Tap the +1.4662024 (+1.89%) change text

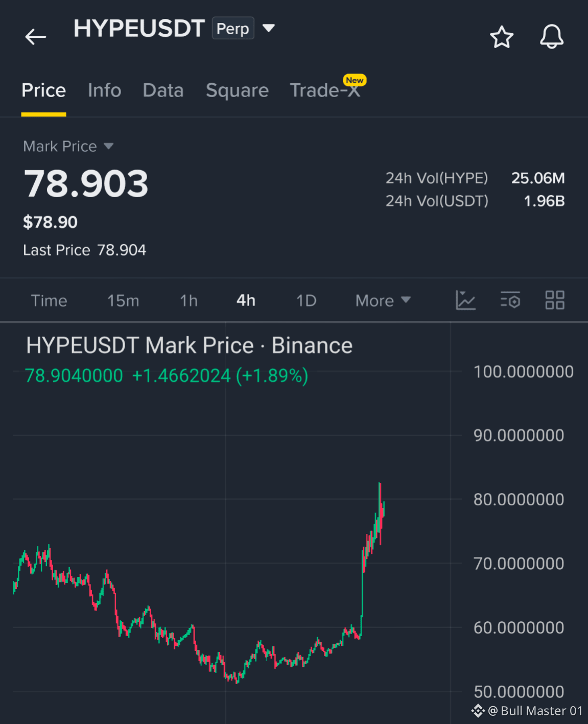[220, 376]
